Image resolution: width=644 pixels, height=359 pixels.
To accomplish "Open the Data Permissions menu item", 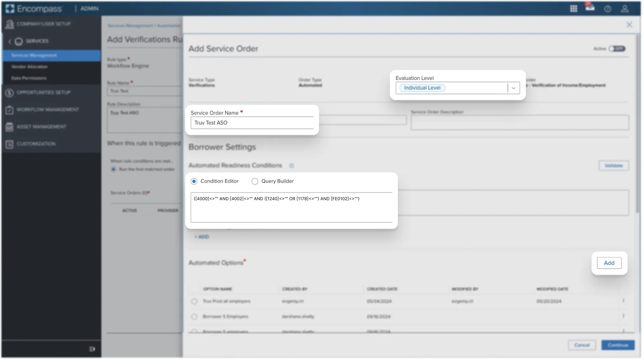I will point(29,78).
